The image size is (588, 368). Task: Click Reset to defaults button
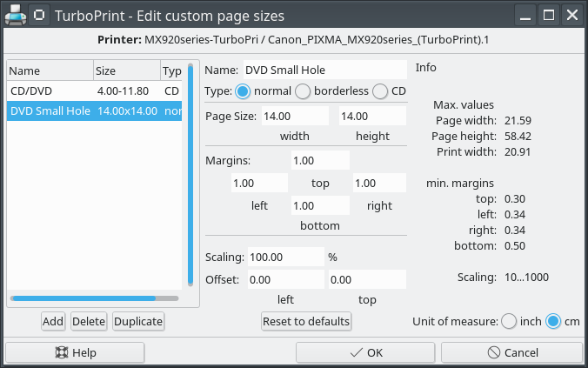tap(306, 321)
